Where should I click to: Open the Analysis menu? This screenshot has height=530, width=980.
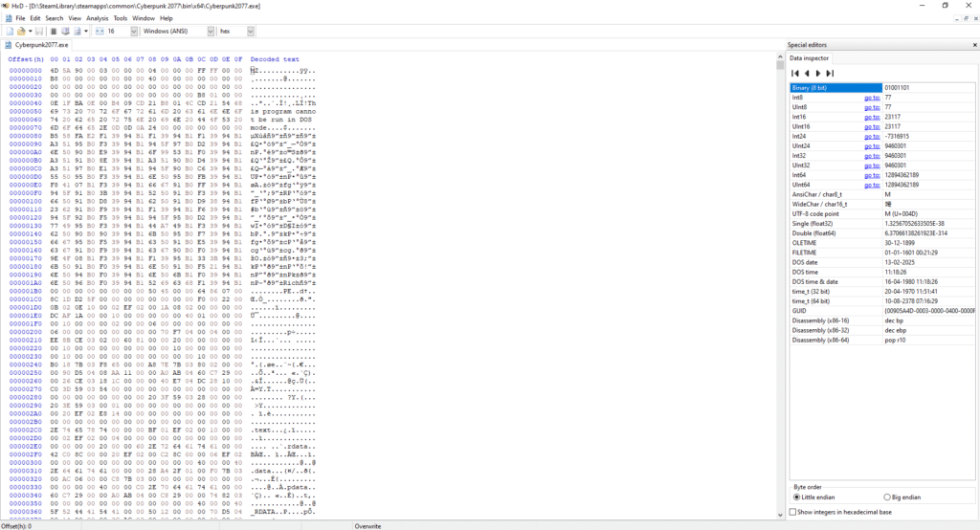coord(97,18)
